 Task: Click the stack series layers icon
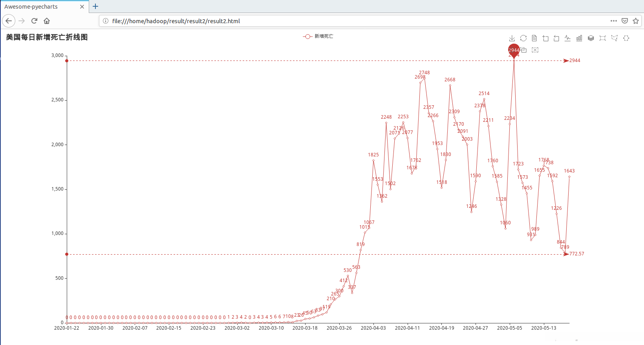pos(591,38)
